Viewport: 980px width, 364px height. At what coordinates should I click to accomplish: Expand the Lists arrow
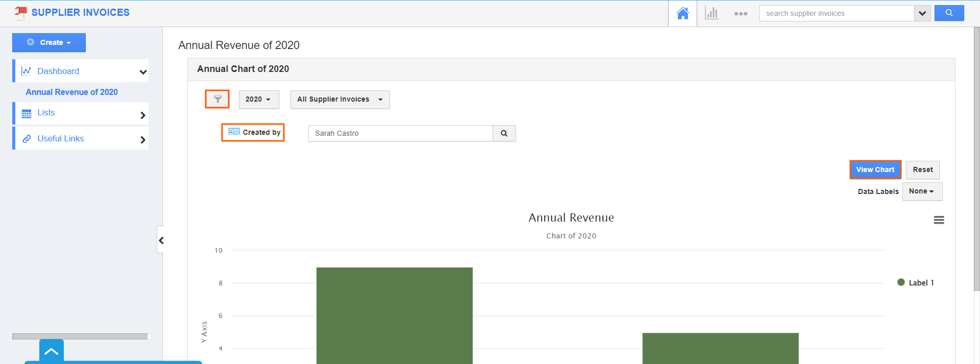pyautogui.click(x=143, y=115)
